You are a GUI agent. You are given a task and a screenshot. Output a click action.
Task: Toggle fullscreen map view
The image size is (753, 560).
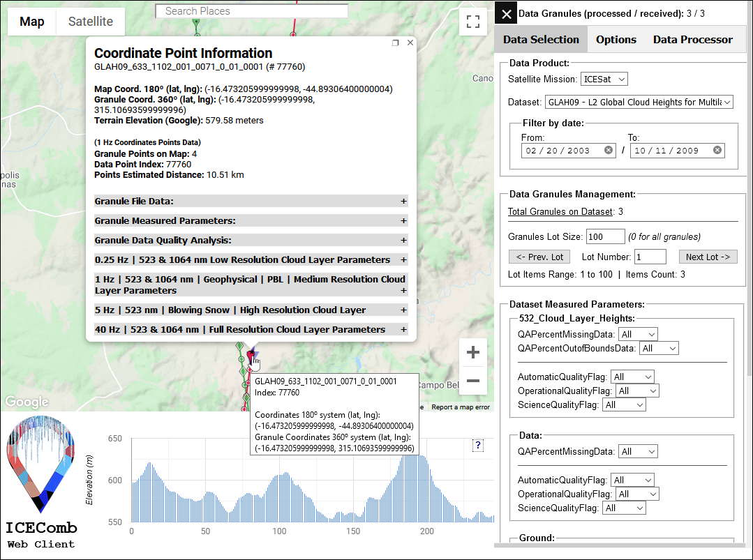(472, 22)
